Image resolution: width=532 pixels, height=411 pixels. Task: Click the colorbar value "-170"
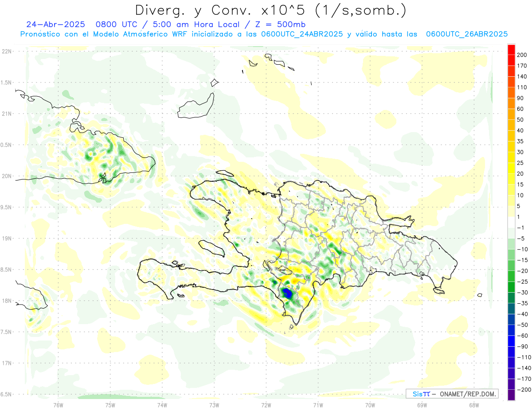point(524,379)
